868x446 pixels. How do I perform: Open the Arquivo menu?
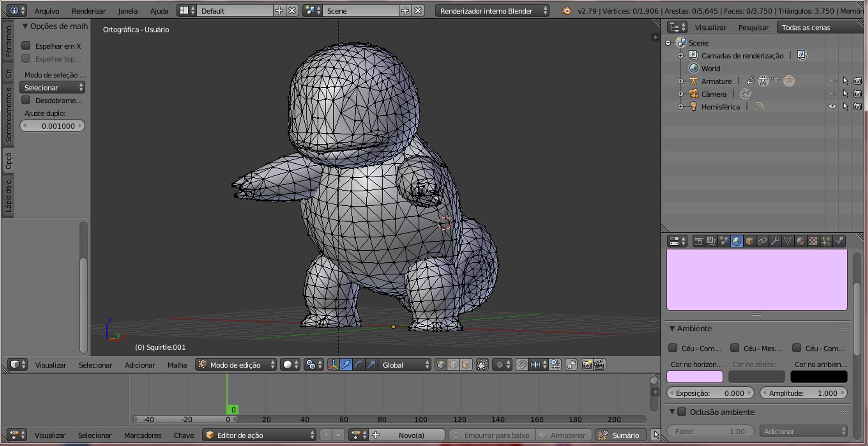click(x=47, y=11)
